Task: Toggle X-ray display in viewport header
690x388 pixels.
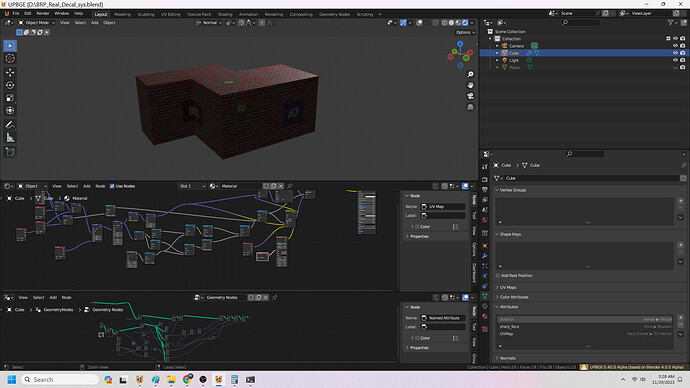Action: 435,22
